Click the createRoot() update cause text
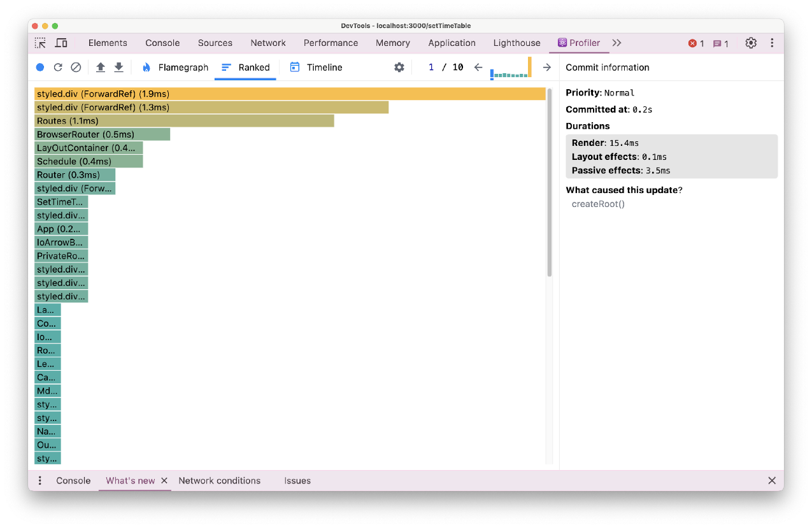812x528 pixels. (598, 204)
